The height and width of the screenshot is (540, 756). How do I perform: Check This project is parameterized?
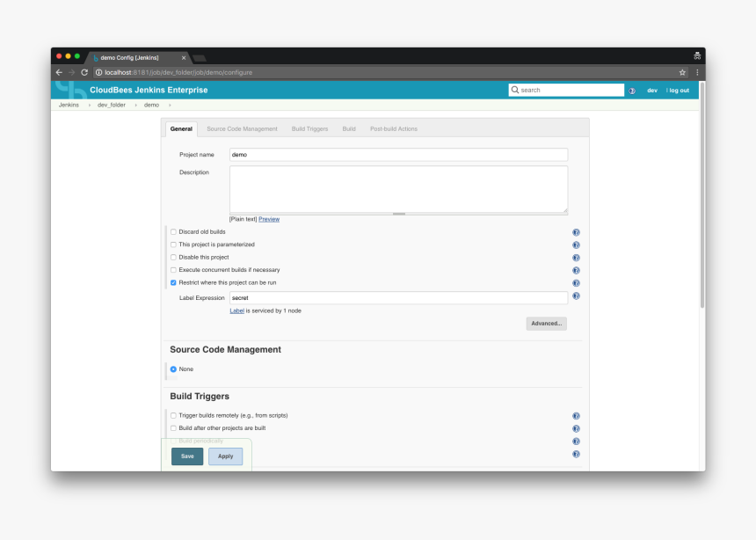point(173,244)
